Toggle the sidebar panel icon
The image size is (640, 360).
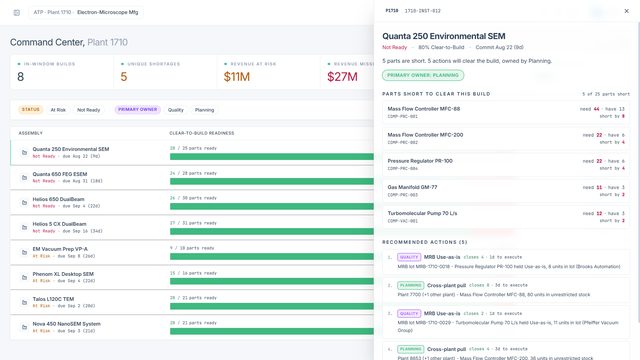[x=17, y=13]
